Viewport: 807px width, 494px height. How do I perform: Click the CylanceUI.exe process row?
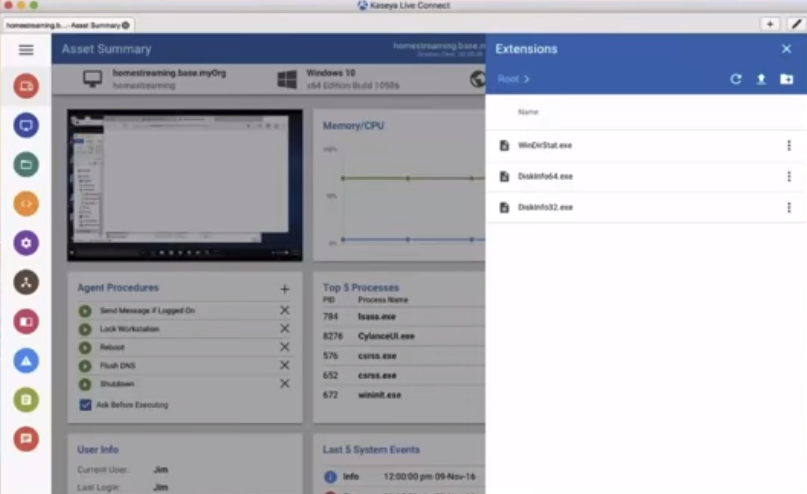coord(404,336)
